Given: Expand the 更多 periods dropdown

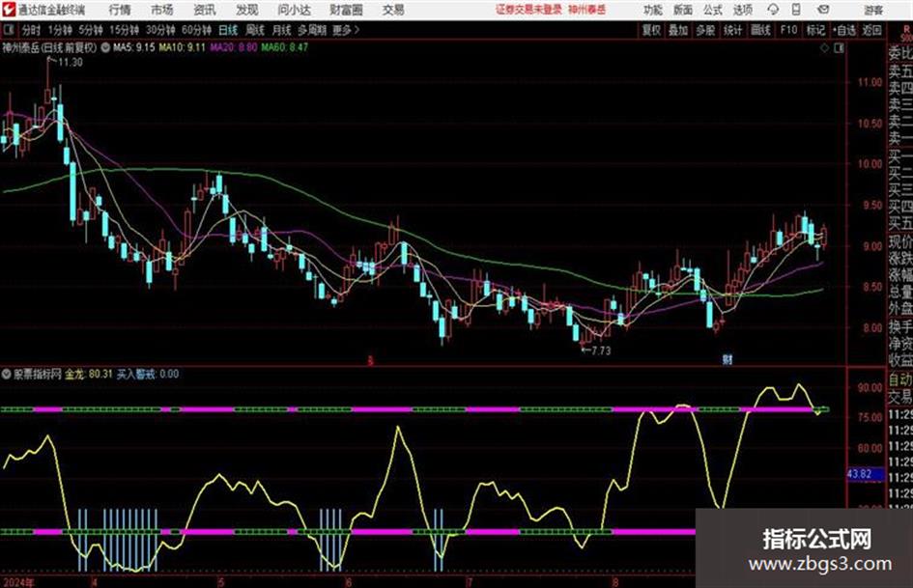Looking at the screenshot, I should click(345, 30).
